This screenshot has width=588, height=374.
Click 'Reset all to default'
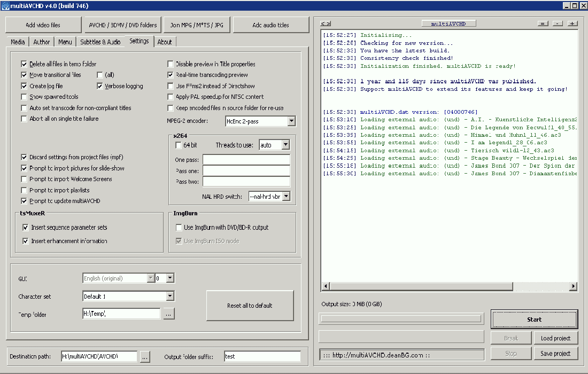pyautogui.click(x=250, y=306)
